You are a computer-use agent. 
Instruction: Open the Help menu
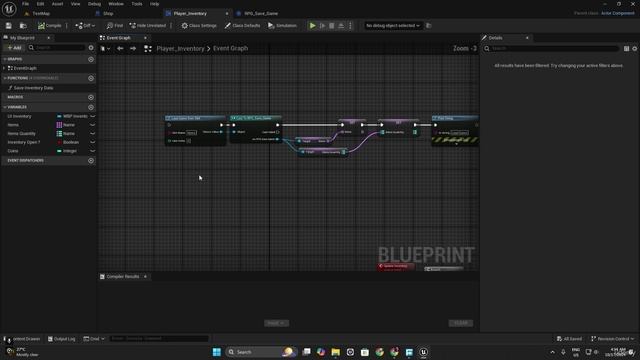[x=154, y=4]
